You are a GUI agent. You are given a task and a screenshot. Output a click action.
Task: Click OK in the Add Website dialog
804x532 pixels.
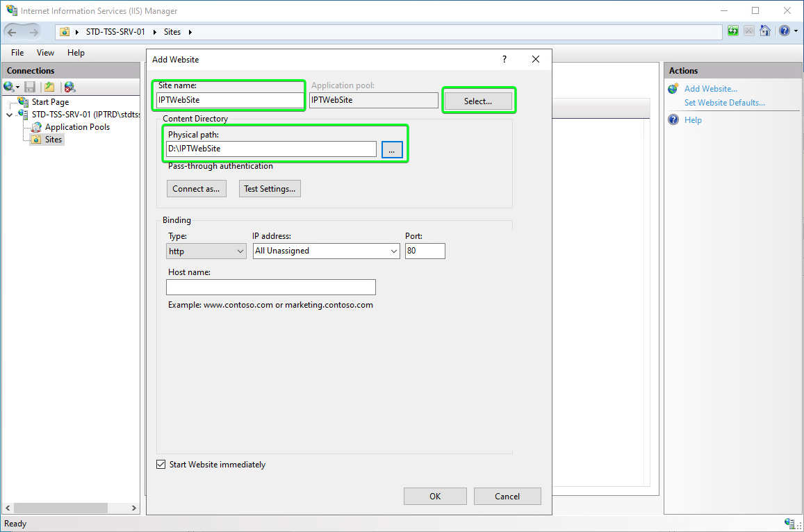435,496
